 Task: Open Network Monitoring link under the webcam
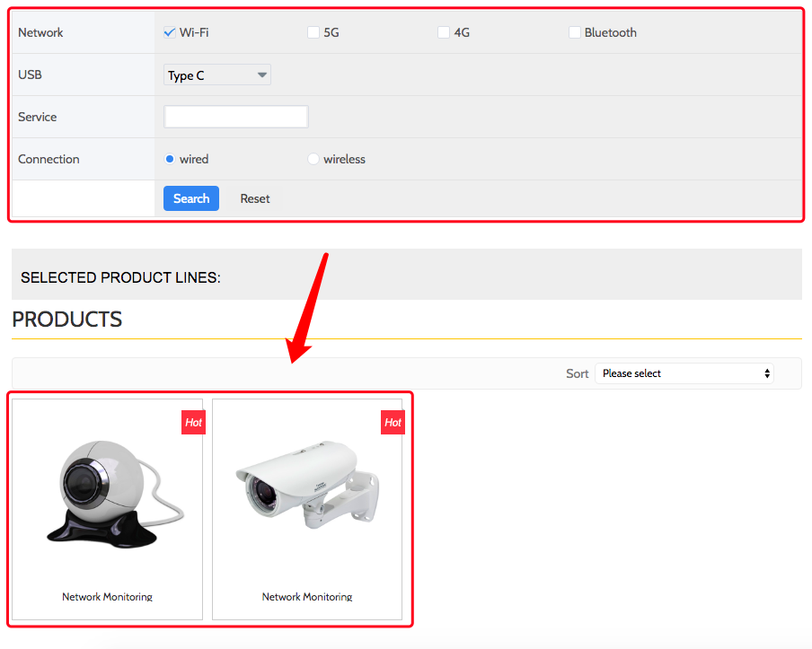107,596
